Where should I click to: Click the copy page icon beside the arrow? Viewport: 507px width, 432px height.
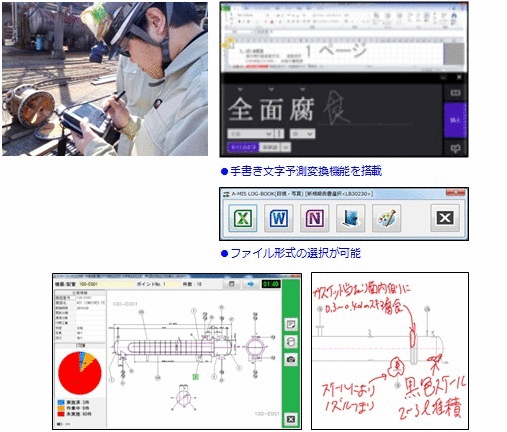click(231, 284)
